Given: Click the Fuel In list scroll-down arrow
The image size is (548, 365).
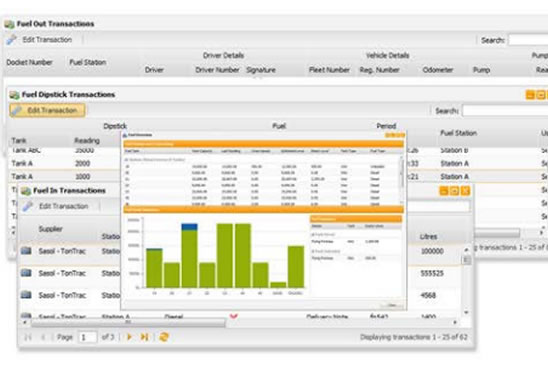Looking at the screenshot, I should point(466,312).
